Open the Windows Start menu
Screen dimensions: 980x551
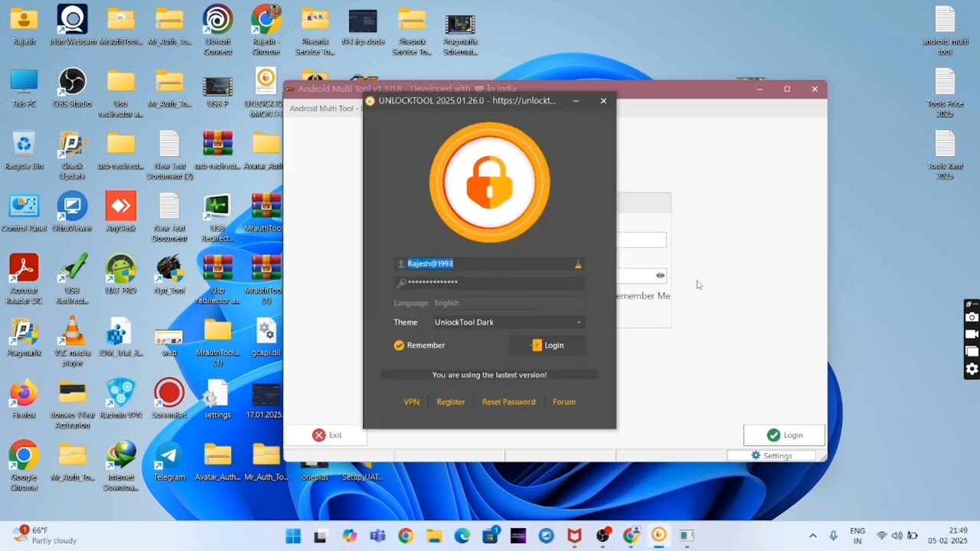pyautogui.click(x=293, y=536)
